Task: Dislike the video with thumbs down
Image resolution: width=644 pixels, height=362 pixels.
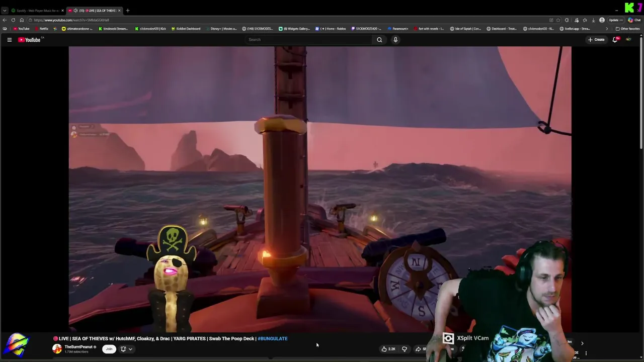Action: (x=405, y=349)
